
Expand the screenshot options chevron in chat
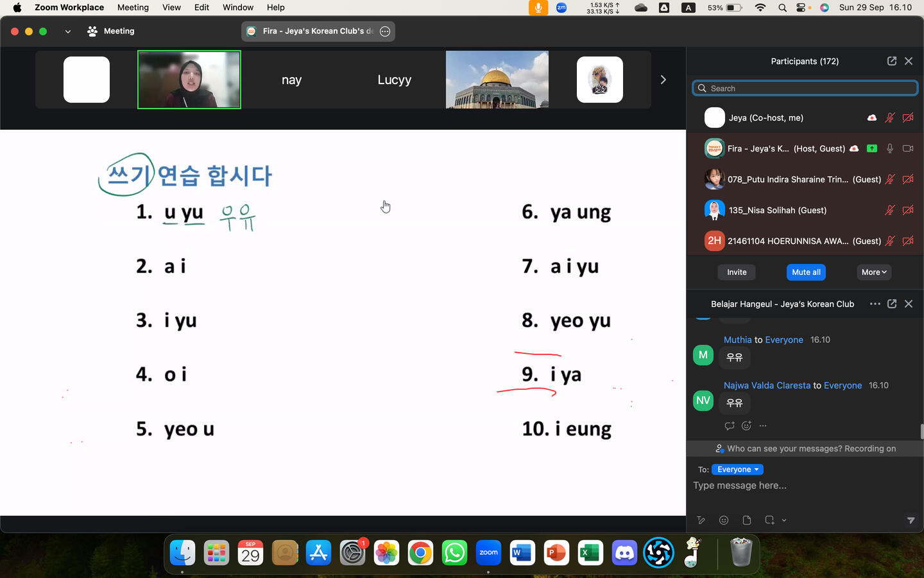pos(784,520)
